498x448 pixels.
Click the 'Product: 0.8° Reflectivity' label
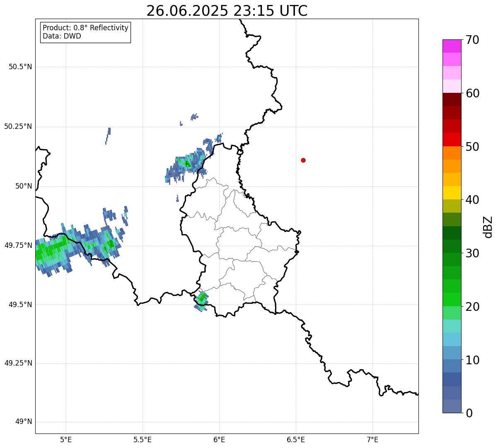coord(86,28)
